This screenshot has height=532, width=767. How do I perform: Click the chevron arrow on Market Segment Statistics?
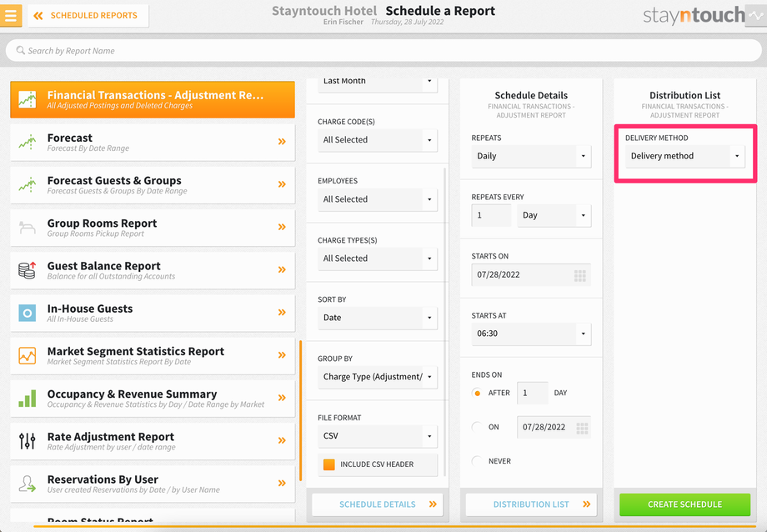[x=282, y=355]
